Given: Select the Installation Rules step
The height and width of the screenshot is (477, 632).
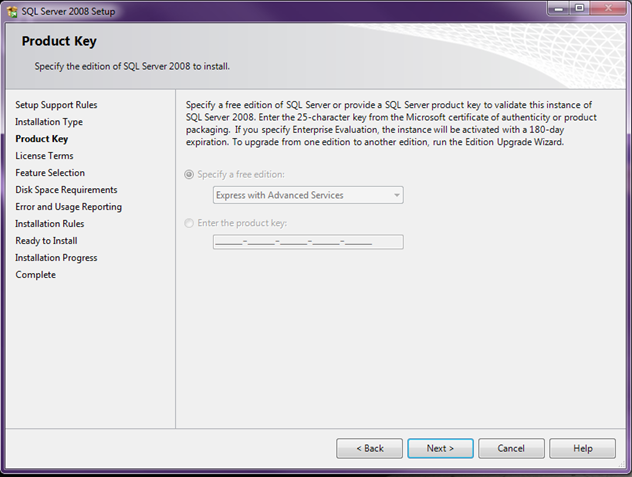Looking at the screenshot, I should pyautogui.click(x=50, y=224).
